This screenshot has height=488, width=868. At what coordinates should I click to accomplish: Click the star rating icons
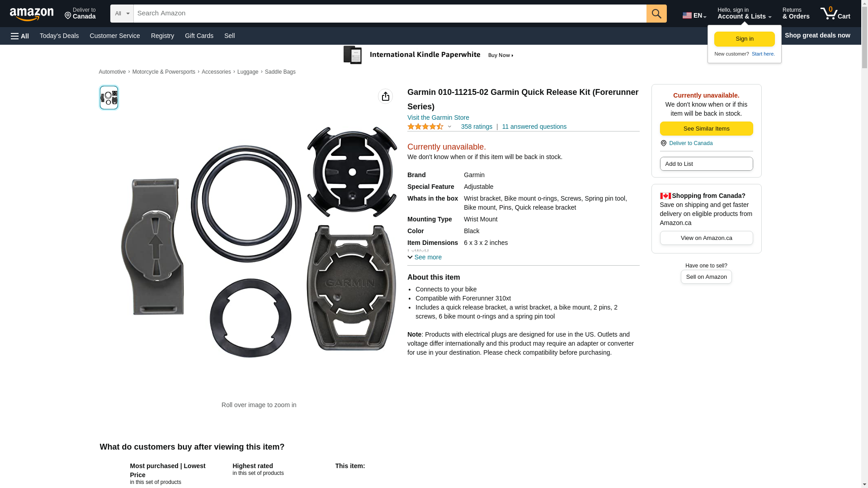(425, 127)
